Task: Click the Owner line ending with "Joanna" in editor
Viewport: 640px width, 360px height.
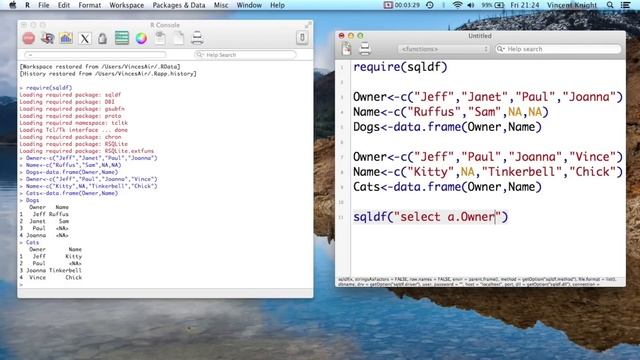Action: 488,97
